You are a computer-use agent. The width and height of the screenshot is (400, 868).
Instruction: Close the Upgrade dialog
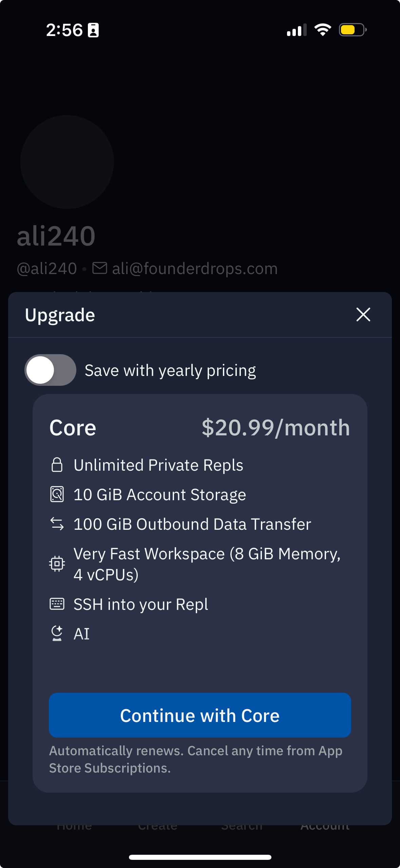pos(363,314)
